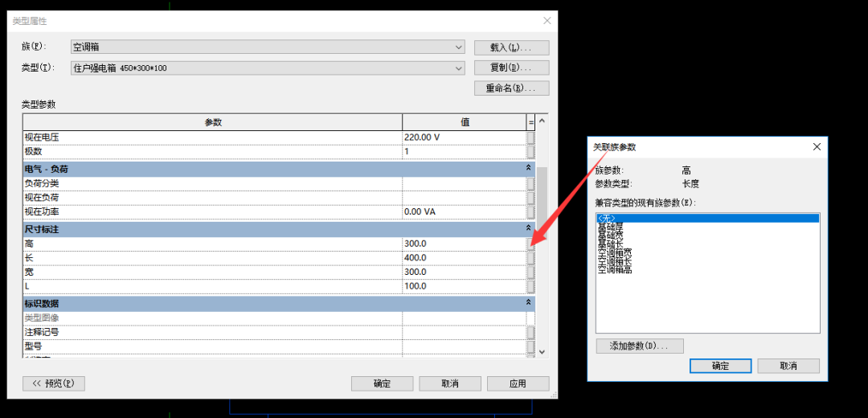868x418 pixels.
Task: Select the 长 parameter name cell
Action: (212, 258)
